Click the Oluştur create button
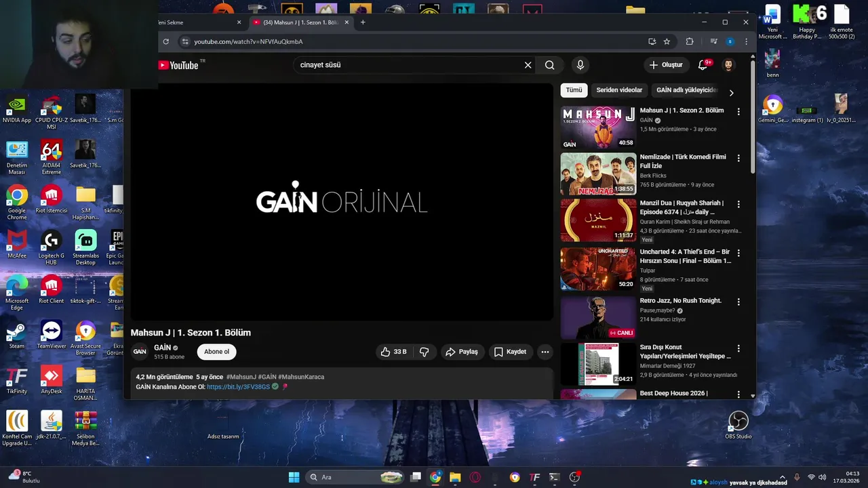Viewport: 868px width, 488px height. point(666,65)
